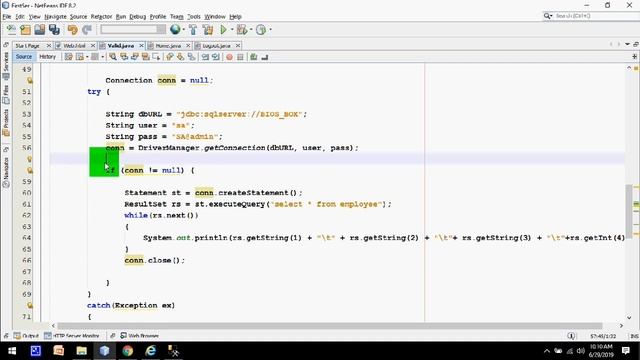Click the Debug Project toolbar icon
The height and width of the screenshot is (360, 640).
(242, 29)
